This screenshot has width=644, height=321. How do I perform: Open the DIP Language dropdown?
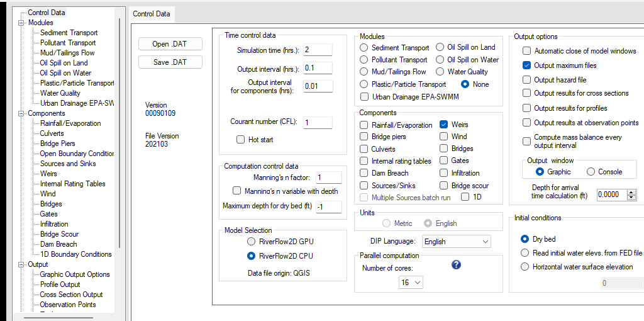point(457,241)
